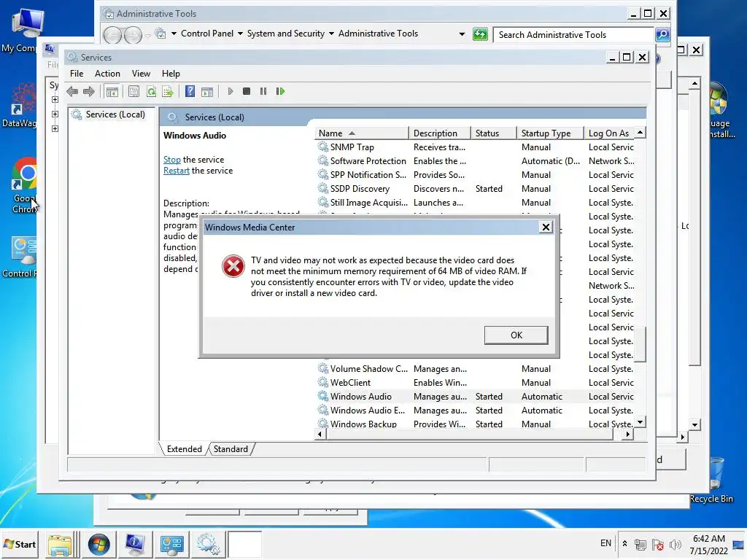Select the SNMP Trap service row

(475, 147)
